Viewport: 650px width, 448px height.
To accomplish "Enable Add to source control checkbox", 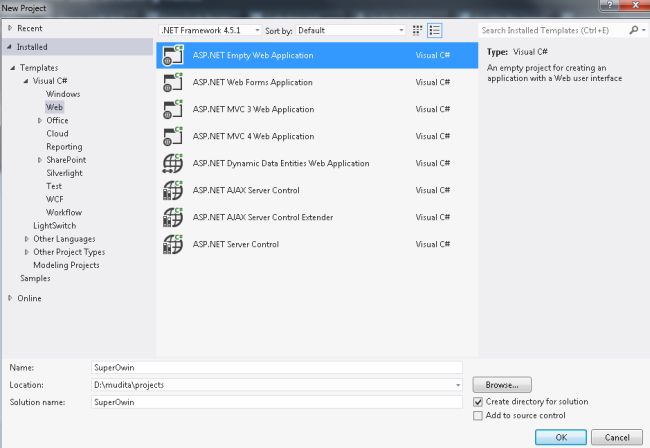I will pyautogui.click(x=478, y=416).
